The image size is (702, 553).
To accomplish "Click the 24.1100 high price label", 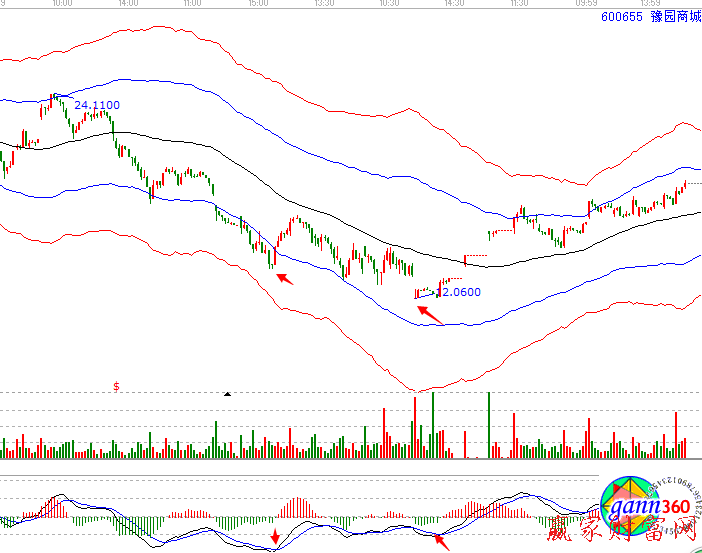I will click(97, 105).
